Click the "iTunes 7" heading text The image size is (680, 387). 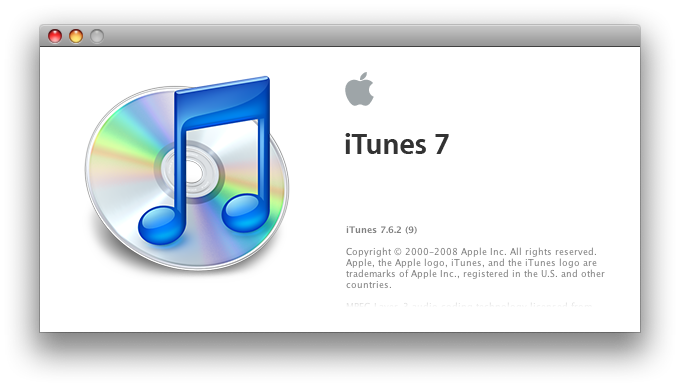[396, 144]
